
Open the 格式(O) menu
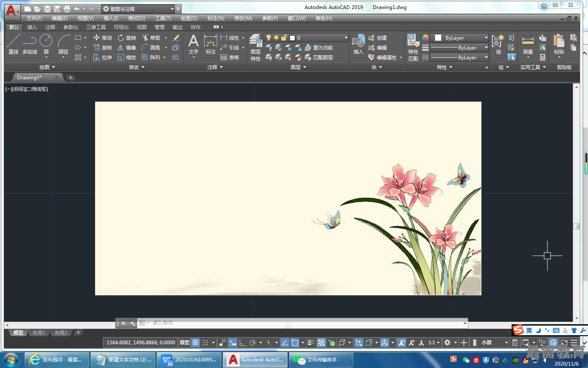tap(136, 18)
